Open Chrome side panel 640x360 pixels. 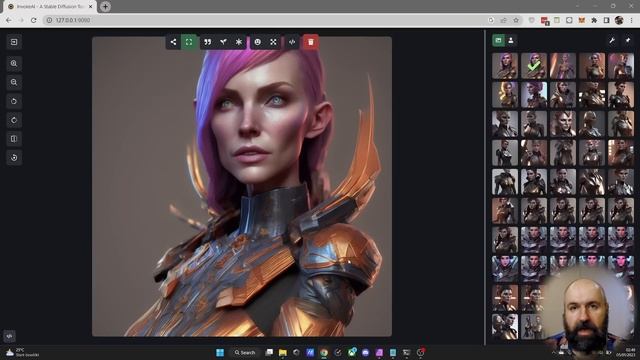point(607,20)
